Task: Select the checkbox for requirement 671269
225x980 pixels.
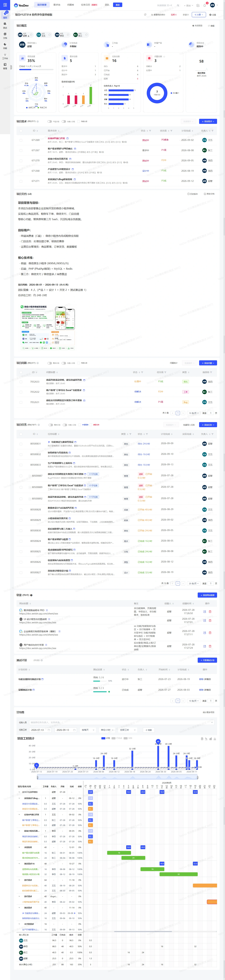Action: coord(21,140)
